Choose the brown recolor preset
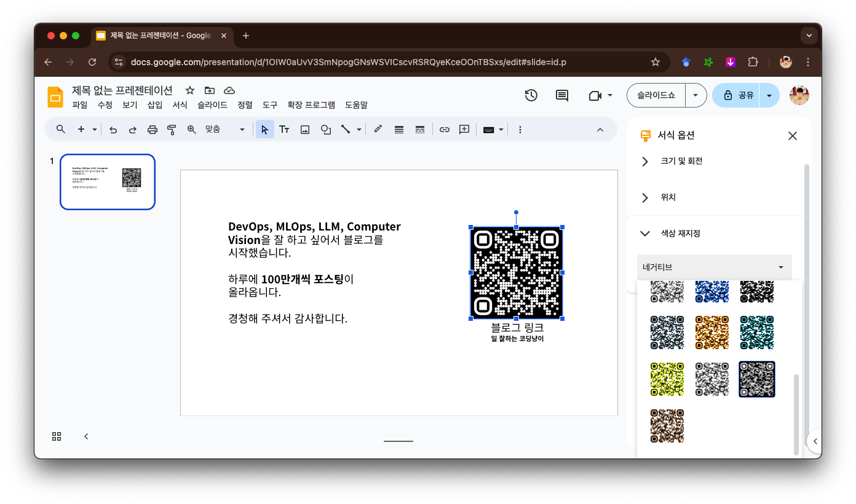856x504 pixels. coord(667,426)
